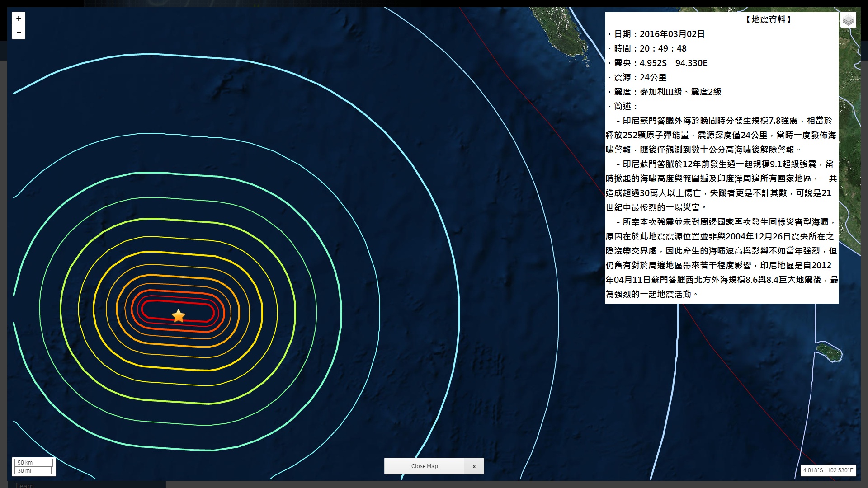Click the 50 km scale bar
868x488 pixels.
34,462
